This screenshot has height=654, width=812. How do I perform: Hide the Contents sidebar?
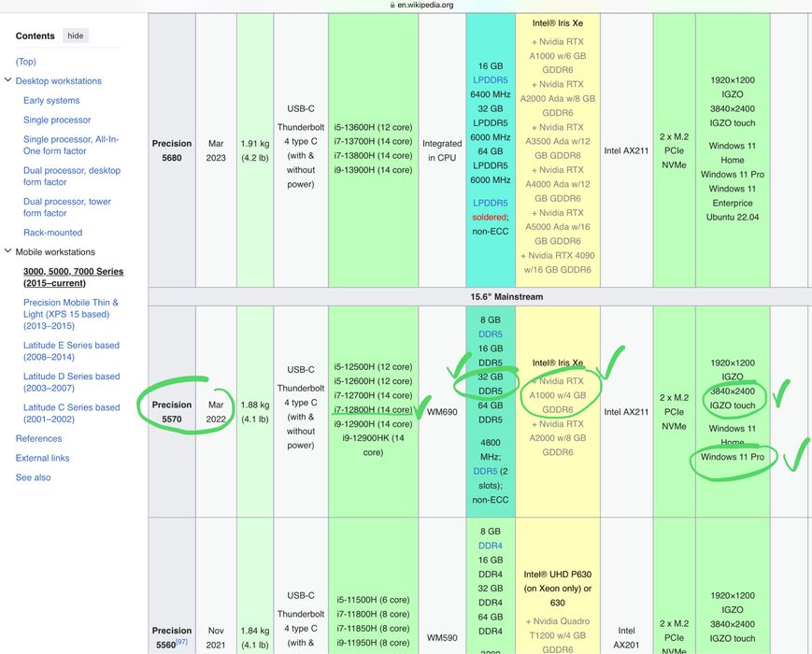point(75,36)
